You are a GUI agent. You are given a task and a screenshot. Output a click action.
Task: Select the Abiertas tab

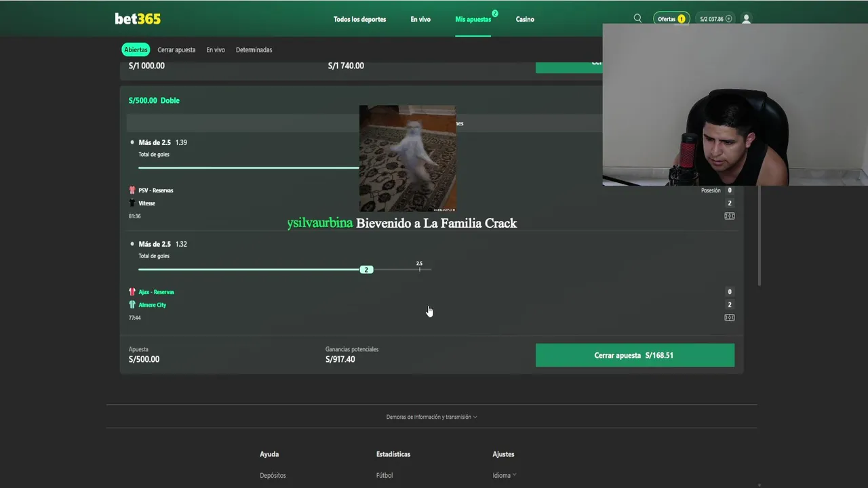[136, 49]
